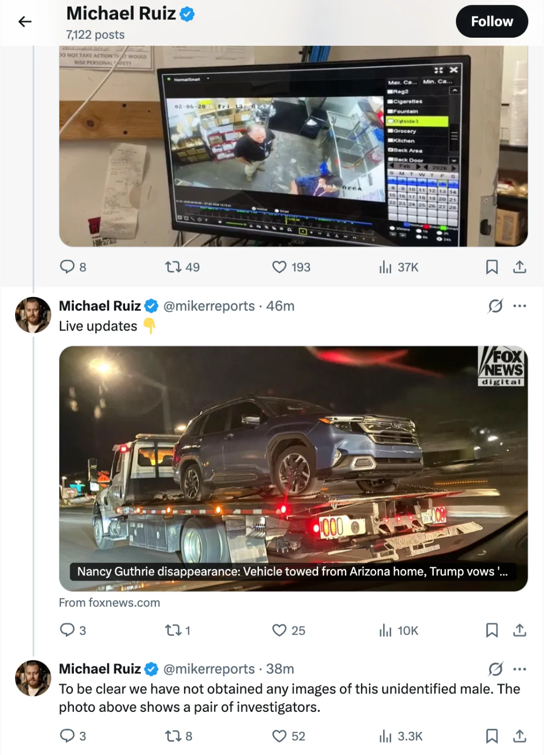Reply to the 'To be clear' post
The image size is (560, 755).
point(67,736)
